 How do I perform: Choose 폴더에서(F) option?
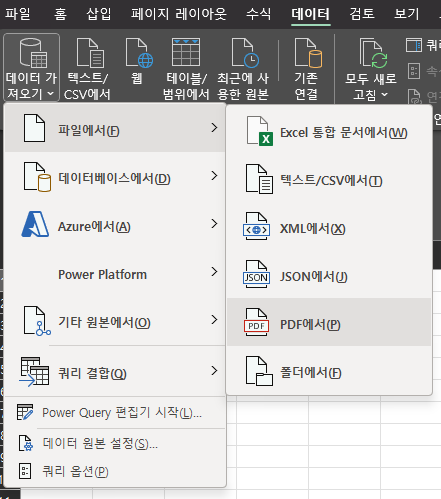pos(329,371)
